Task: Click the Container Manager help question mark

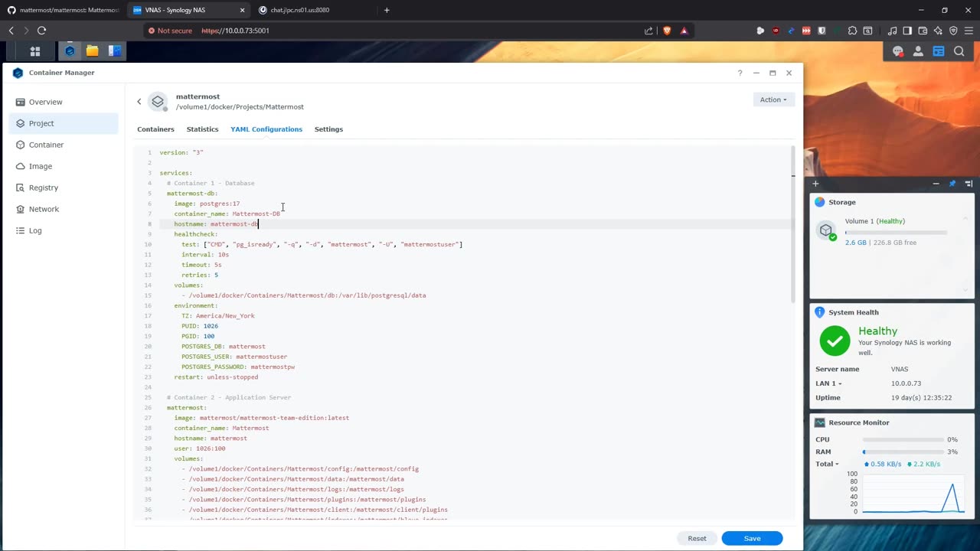Action: [740, 73]
